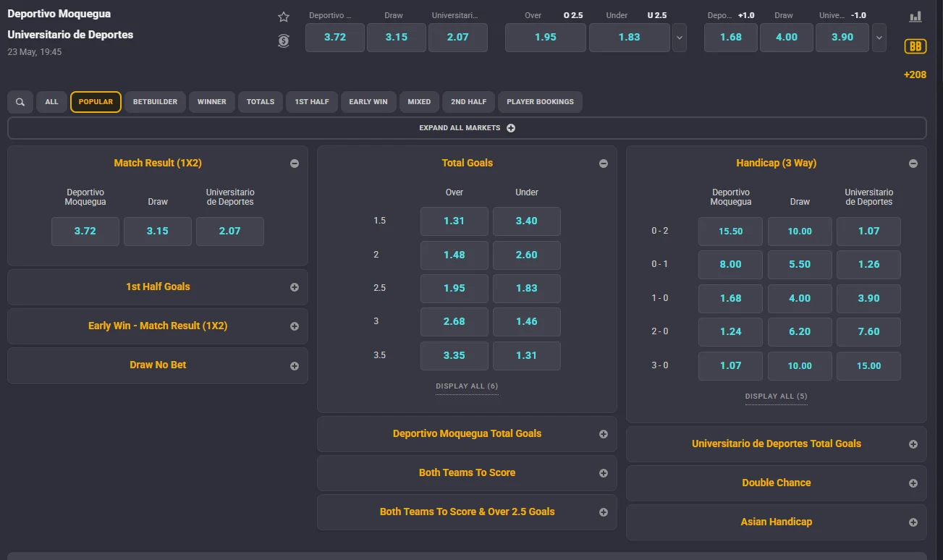
Task: Select header +1.0 handicap odds 1.68
Action: point(731,38)
